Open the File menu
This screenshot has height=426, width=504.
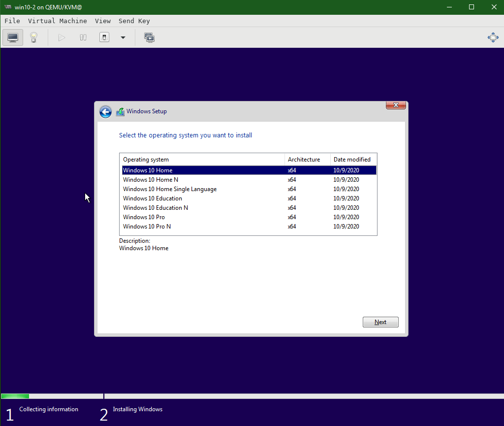12,21
